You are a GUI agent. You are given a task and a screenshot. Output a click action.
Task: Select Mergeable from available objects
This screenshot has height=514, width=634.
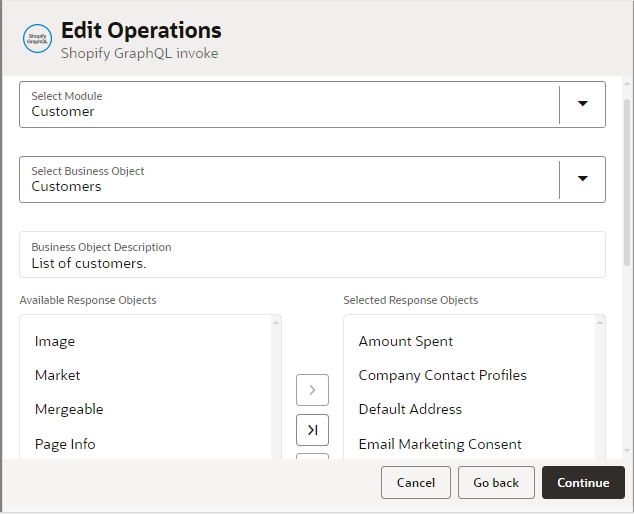pos(69,409)
